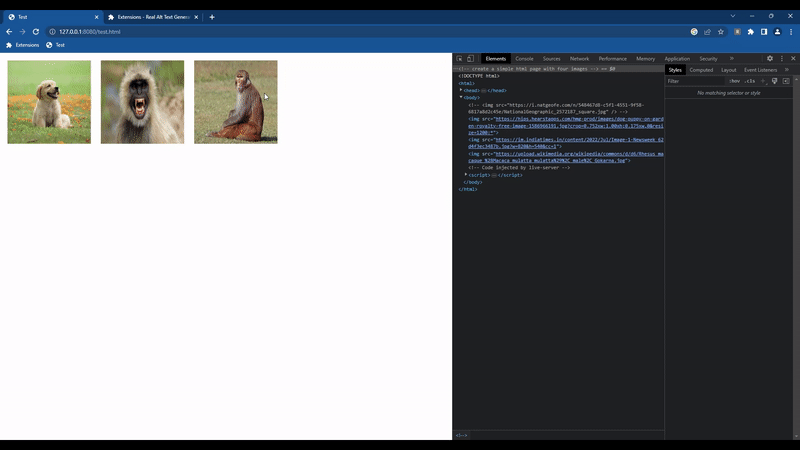Go back to the previous page
The width and height of the screenshot is (800, 450).
(9, 32)
